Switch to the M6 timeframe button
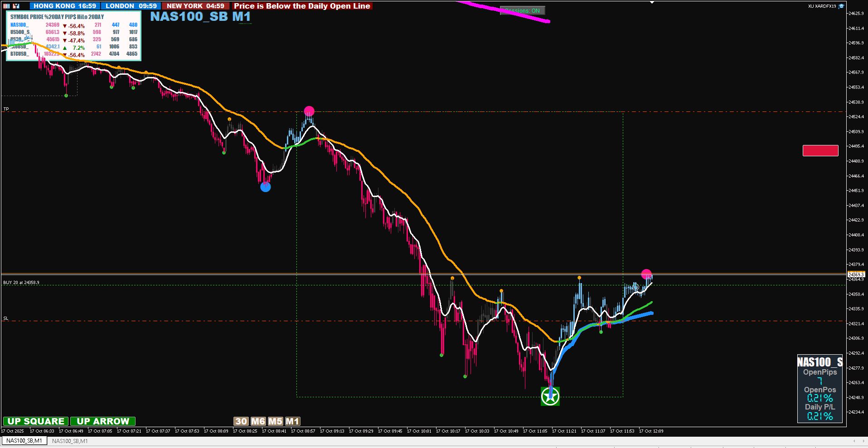Screen dimensions: 868x448 coord(258,421)
